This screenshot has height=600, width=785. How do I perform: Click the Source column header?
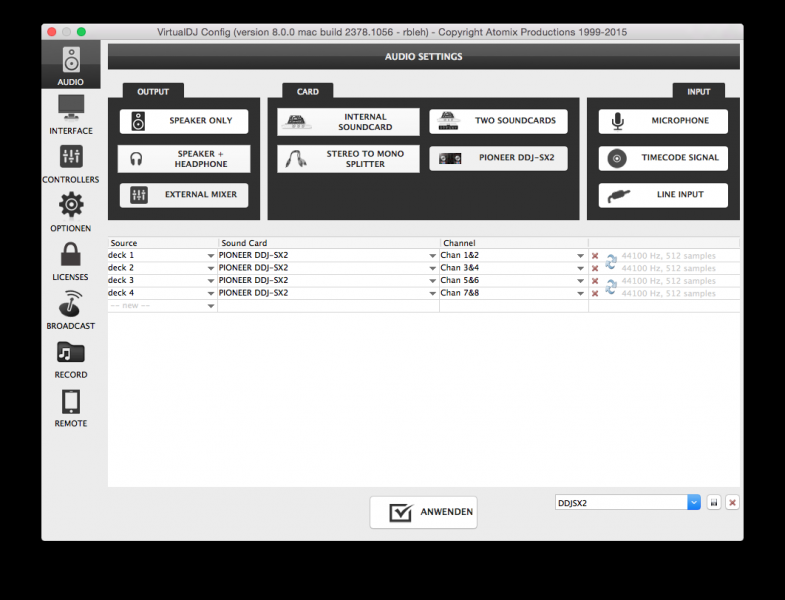click(163, 243)
